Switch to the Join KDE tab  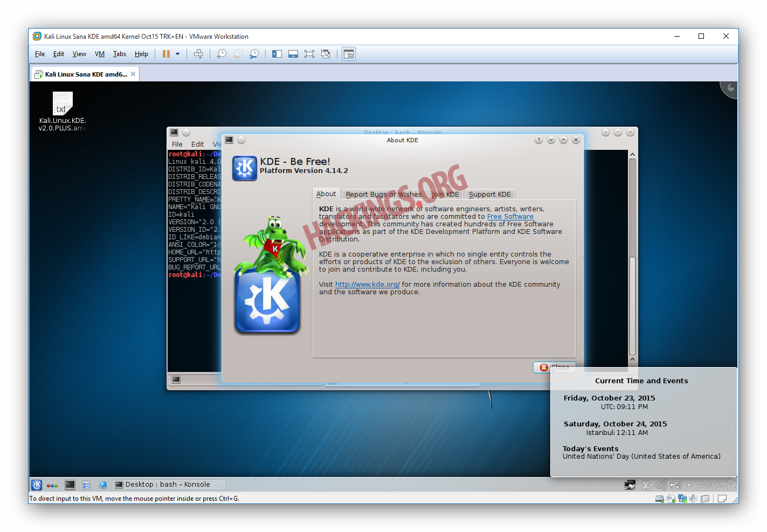pyautogui.click(x=445, y=195)
